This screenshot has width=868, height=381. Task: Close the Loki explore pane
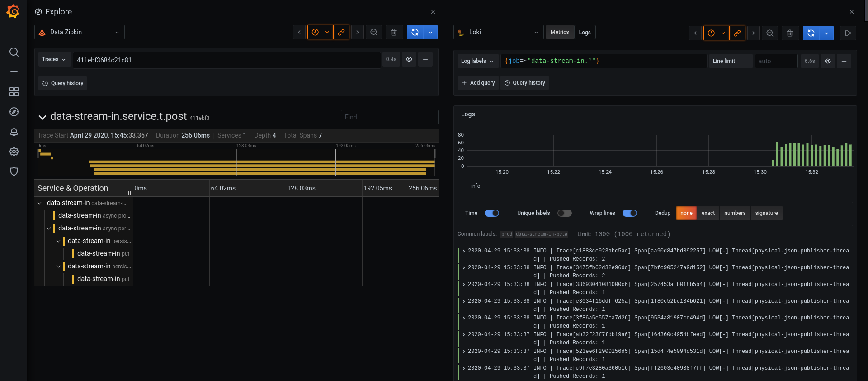pos(852,12)
